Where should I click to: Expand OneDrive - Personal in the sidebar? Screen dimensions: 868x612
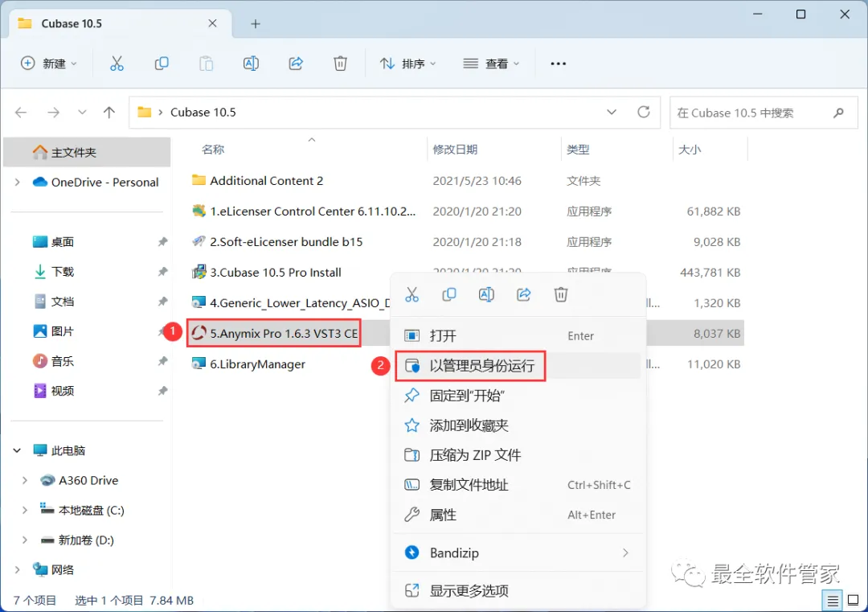[x=17, y=183]
